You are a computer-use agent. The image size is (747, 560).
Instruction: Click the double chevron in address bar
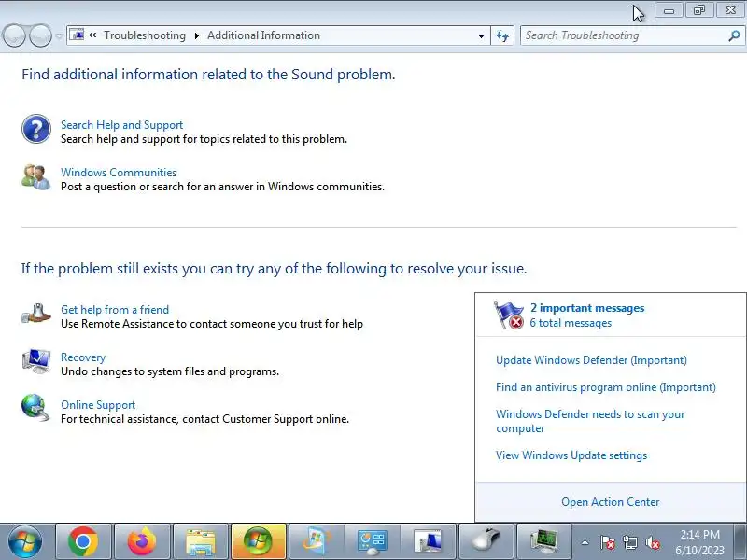[92, 35]
